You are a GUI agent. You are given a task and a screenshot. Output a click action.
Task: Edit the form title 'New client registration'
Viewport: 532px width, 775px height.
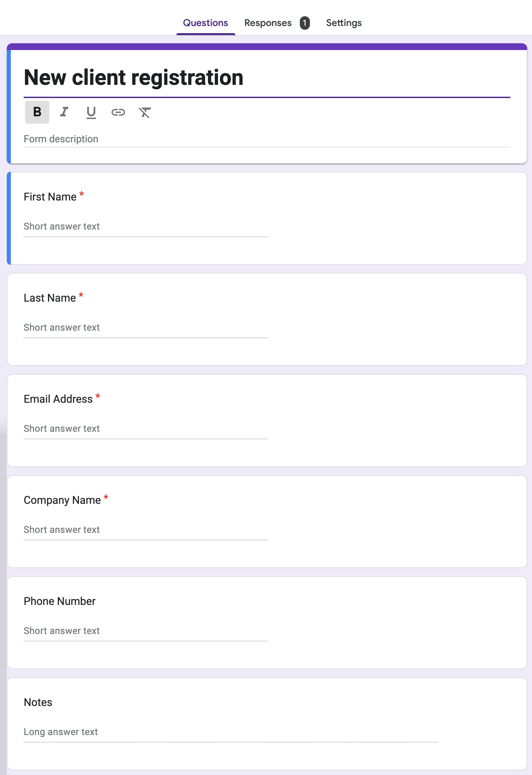[134, 77]
